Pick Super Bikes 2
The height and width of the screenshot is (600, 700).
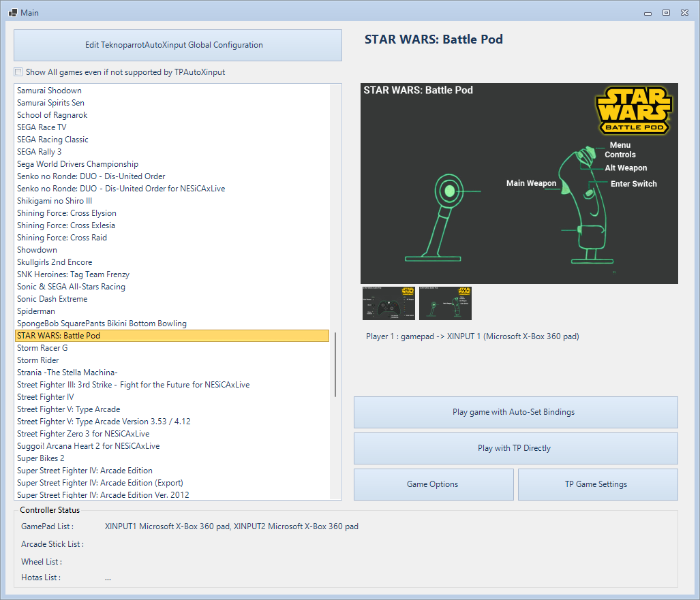tap(172, 458)
